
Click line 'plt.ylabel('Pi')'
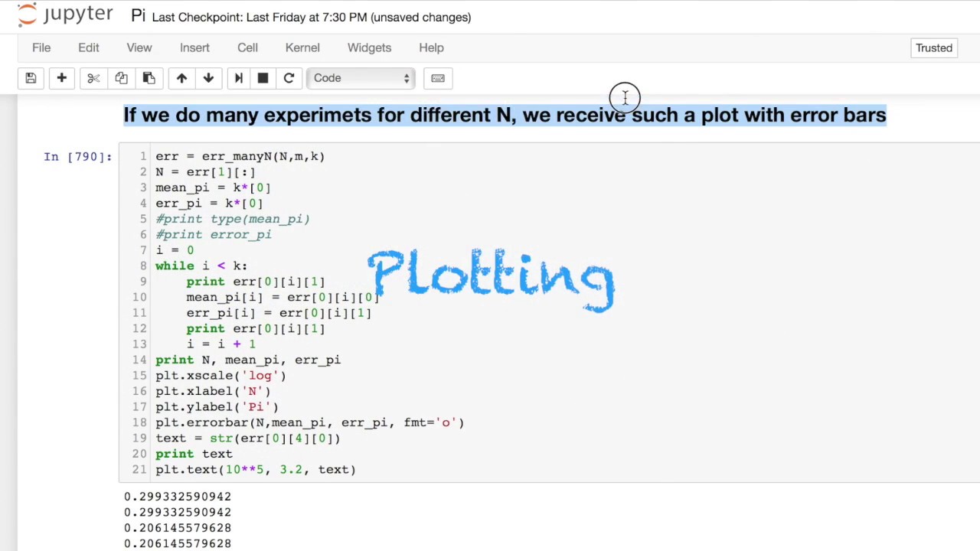217,407
